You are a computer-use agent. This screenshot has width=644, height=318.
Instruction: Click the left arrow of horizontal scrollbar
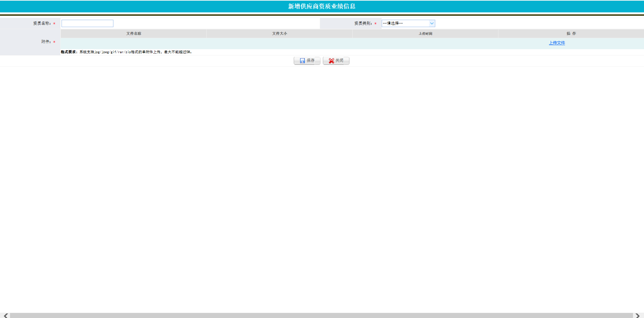click(x=6, y=315)
